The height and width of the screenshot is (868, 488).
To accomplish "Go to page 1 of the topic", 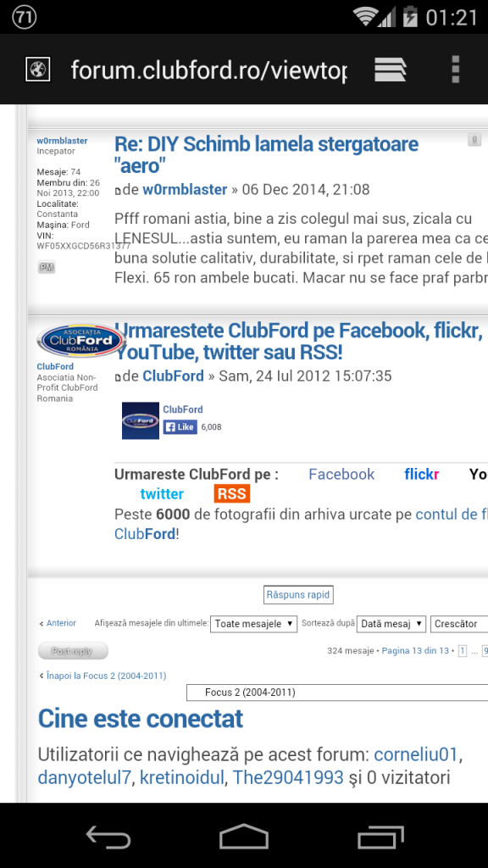I will 462,650.
